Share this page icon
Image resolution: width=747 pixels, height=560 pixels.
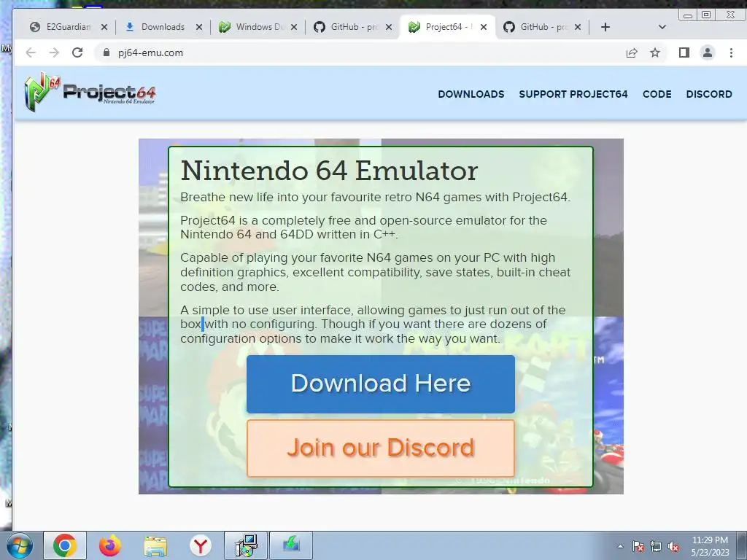632,52
